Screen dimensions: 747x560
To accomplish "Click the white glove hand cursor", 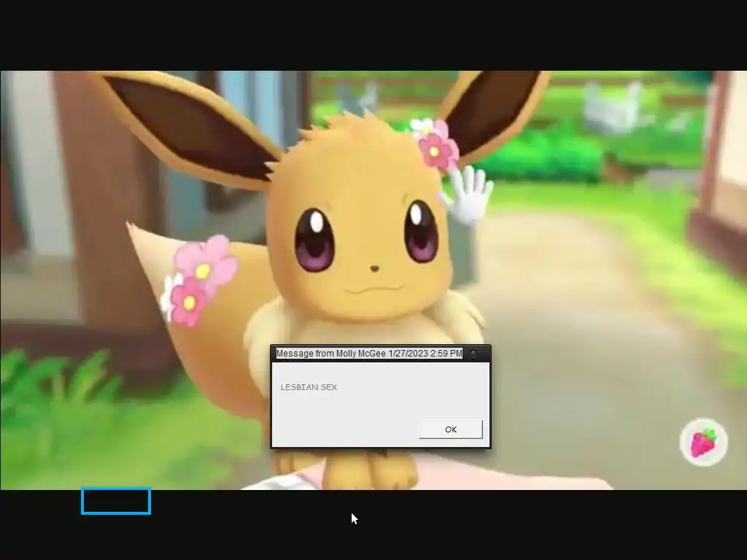I will pyautogui.click(x=467, y=195).
